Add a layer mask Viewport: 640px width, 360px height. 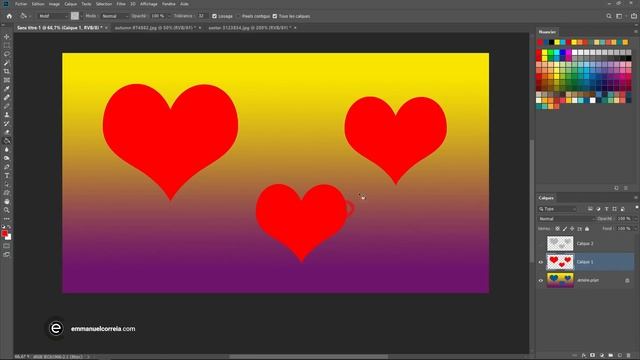tap(593, 356)
